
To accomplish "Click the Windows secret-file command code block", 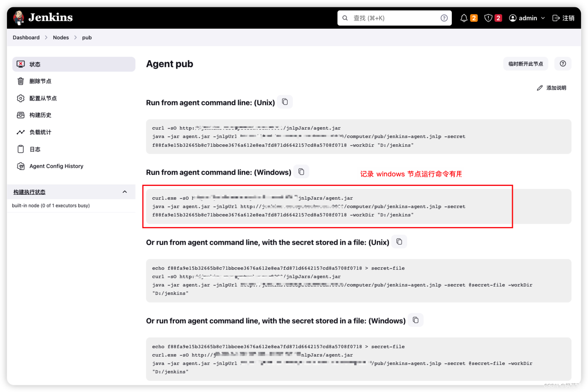I will tap(358, 359).
